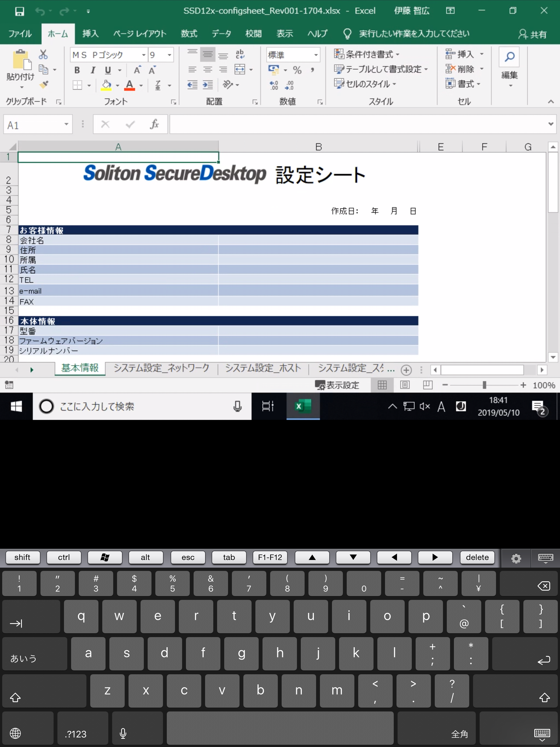The height and width of the screenshot is (747, 560).
Task: Add a new sheet with plus icon
Action: coord(406,370)
